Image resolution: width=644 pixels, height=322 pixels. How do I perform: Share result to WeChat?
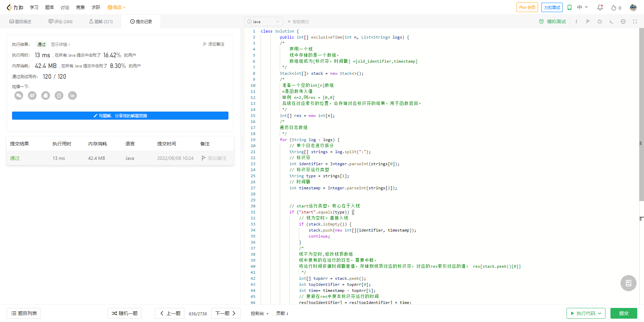pyautogui.click(x=19, y=96)
